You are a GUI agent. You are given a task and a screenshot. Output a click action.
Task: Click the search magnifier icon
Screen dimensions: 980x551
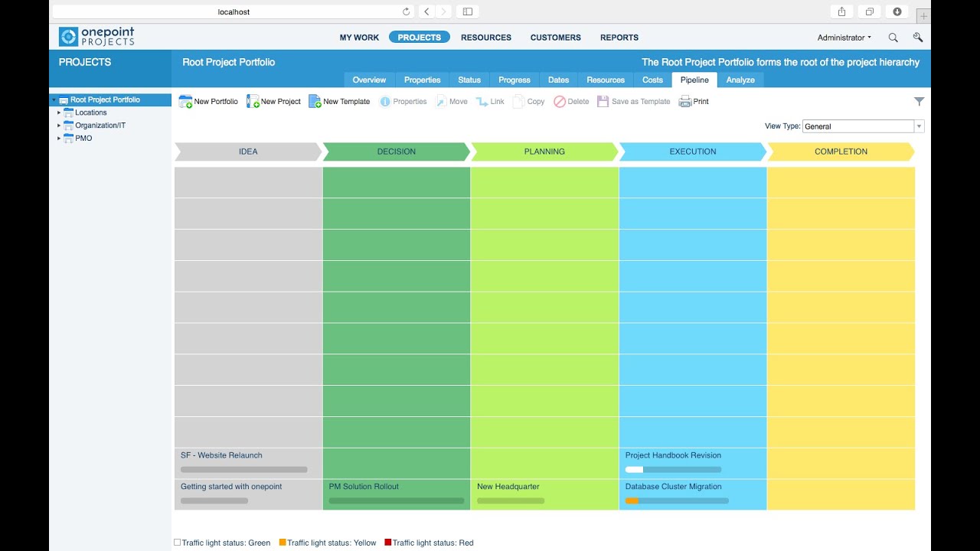coord(893,37)
